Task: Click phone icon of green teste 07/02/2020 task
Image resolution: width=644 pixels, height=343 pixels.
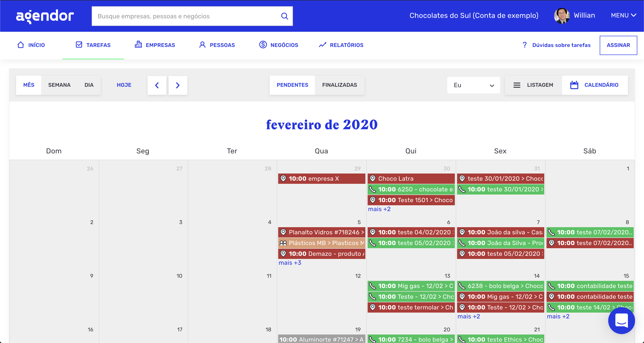Action: [x=551, y=232]
